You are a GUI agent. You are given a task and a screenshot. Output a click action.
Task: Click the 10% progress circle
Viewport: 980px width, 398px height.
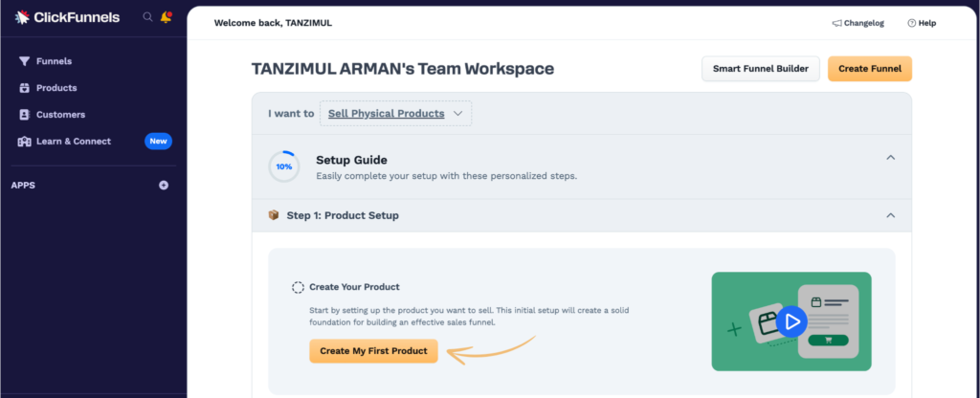coord(283,166)
